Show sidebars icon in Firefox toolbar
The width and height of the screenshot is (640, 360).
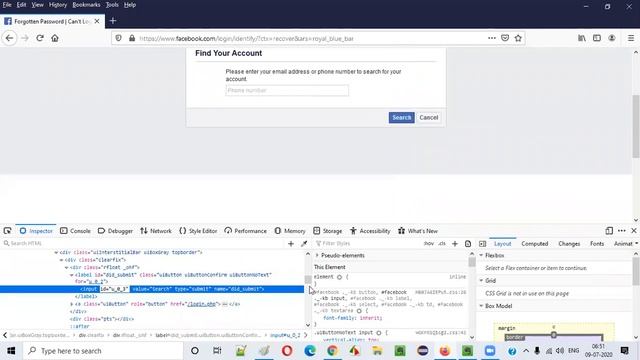click(597, 38)
